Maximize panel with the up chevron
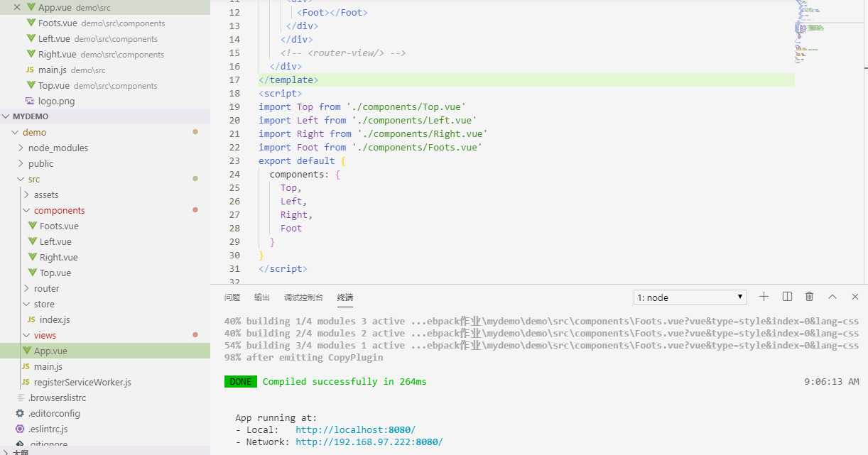This screenshot has width=868, height=455. tap(832, 297)
